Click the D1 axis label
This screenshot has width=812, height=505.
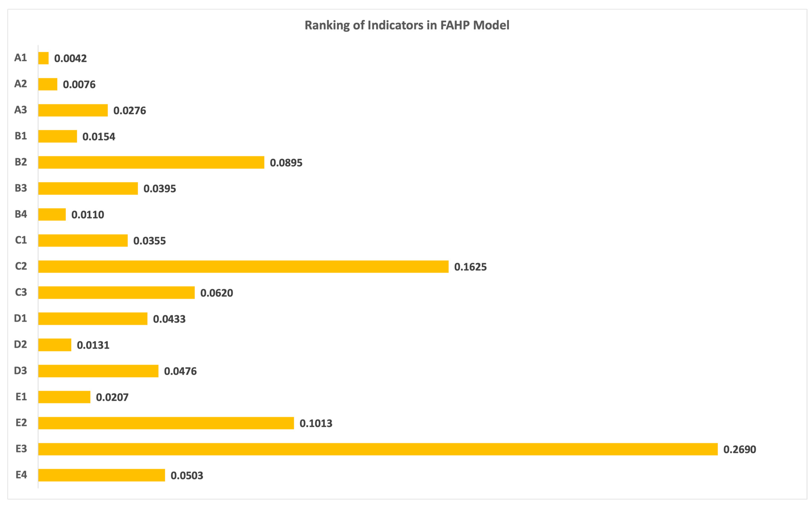point(20,318)
